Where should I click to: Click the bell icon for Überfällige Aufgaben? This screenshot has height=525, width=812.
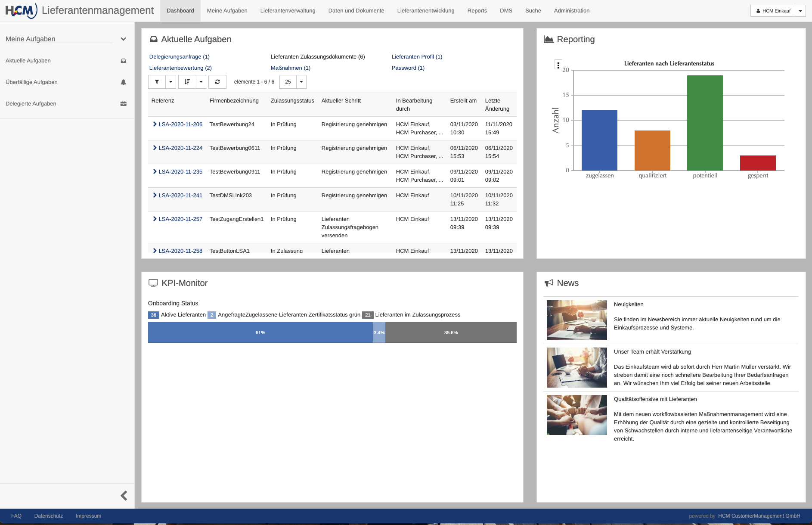(x=124, y=82)
